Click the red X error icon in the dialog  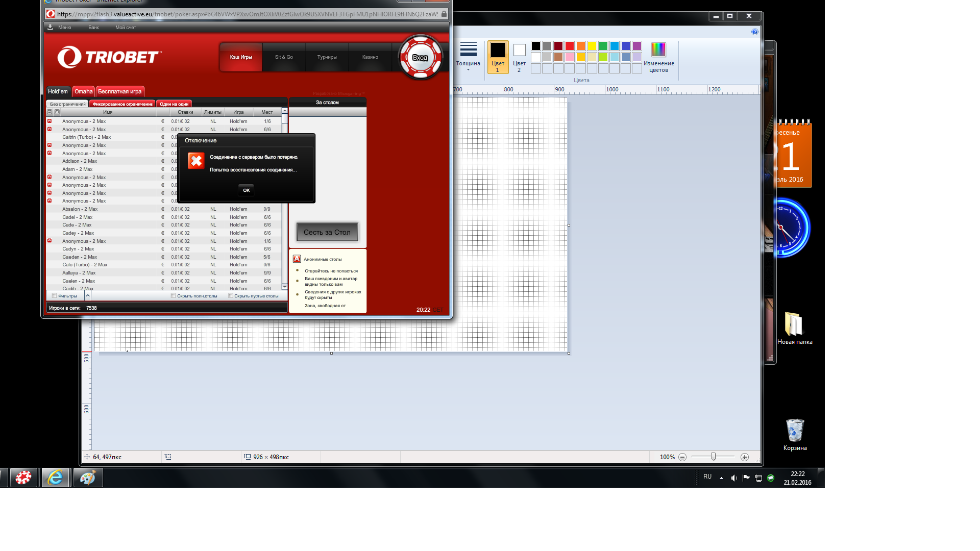(196, 161)
